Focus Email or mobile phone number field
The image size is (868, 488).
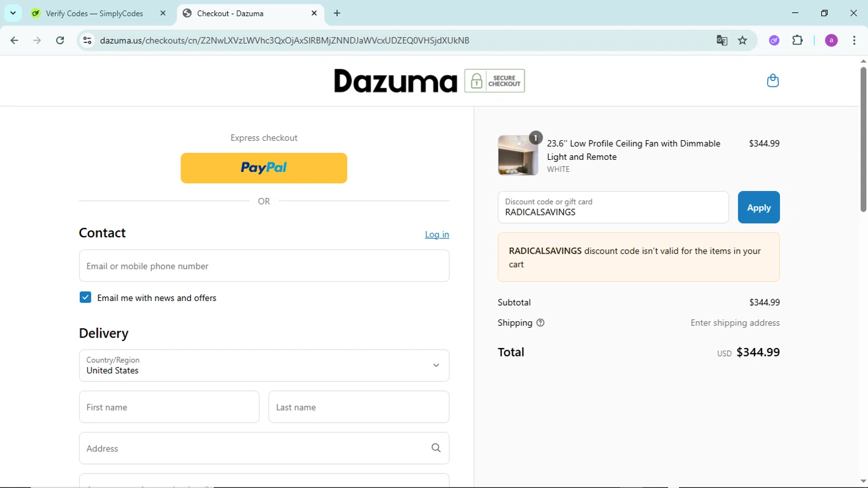tap(264, 266)
